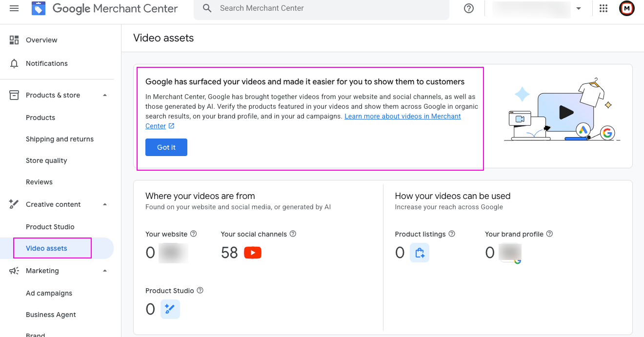
Task: Click the Overview dashboard icon
Action: [14, 40]
